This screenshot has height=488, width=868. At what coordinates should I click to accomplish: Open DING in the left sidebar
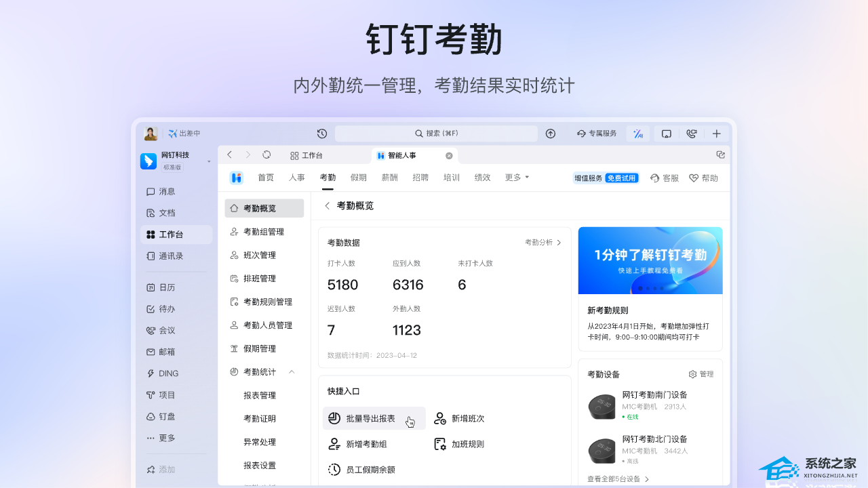click(167, 373)
